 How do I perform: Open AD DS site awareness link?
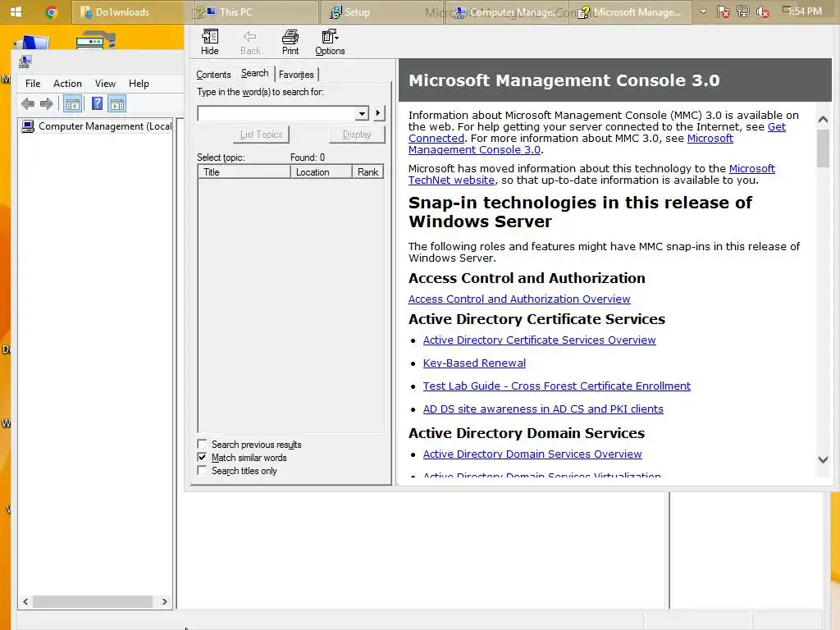(543, 409)
